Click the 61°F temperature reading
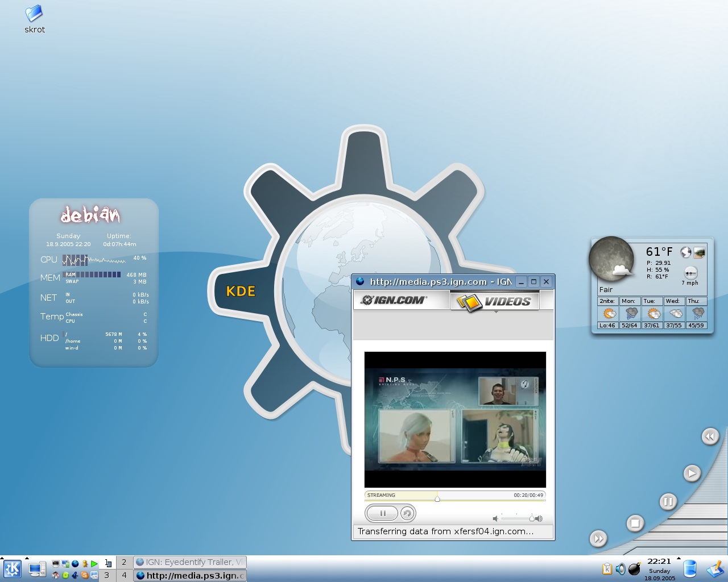Viewport: 728px width, 582px height. click(659, 251)
